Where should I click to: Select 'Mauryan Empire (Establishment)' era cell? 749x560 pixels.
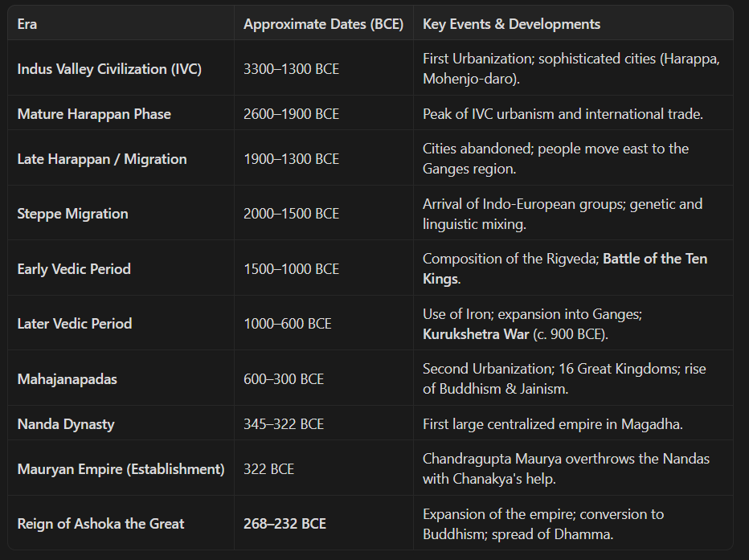[121, 469]
